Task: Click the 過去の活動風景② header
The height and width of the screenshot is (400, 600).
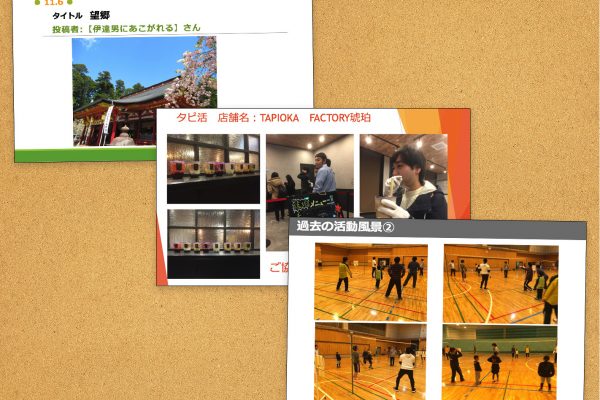Action: click(x=345, y=227)
